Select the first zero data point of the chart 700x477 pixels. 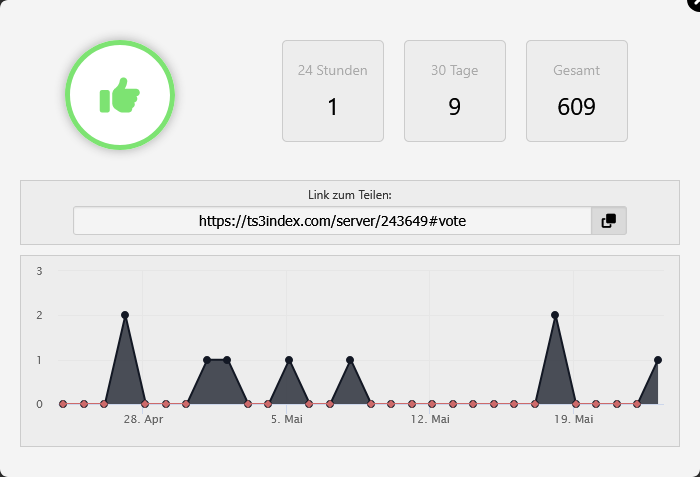click(x=63, y=404)
